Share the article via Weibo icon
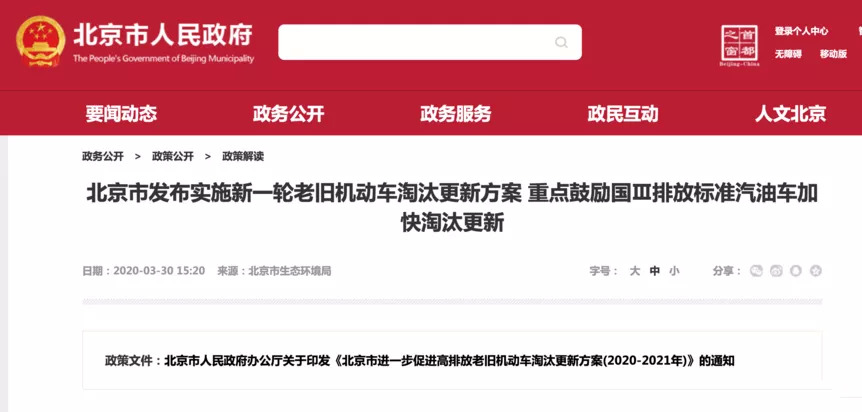Viewport: 862px width, 412px height. click(776, 271)
